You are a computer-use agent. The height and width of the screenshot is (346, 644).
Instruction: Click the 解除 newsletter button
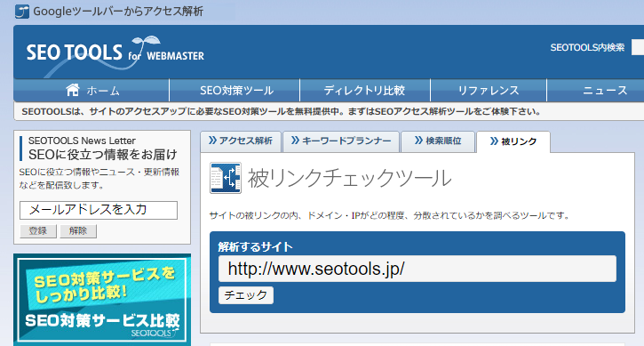(78, 230)
